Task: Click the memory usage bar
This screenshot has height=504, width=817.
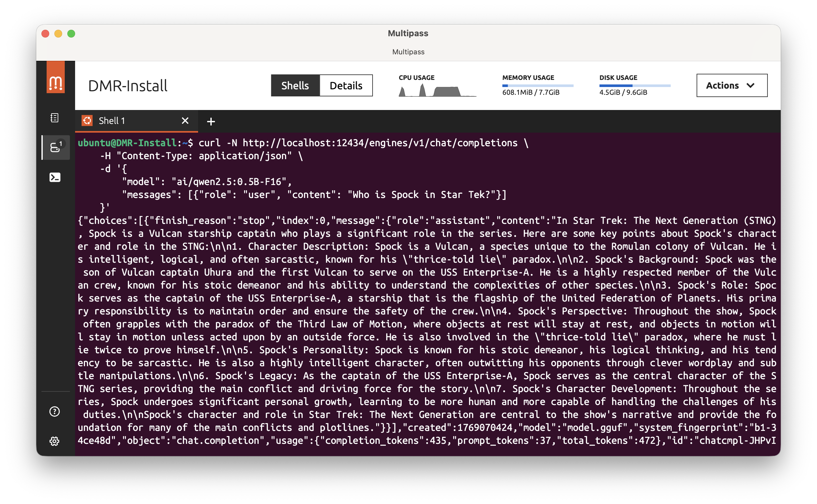Action: pos(538,86)
